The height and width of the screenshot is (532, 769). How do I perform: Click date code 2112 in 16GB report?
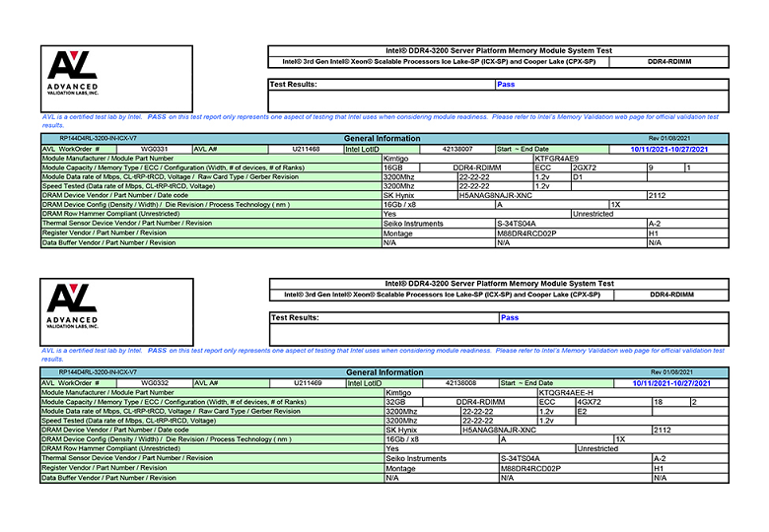pyautogui.click(x=658, y=195)
